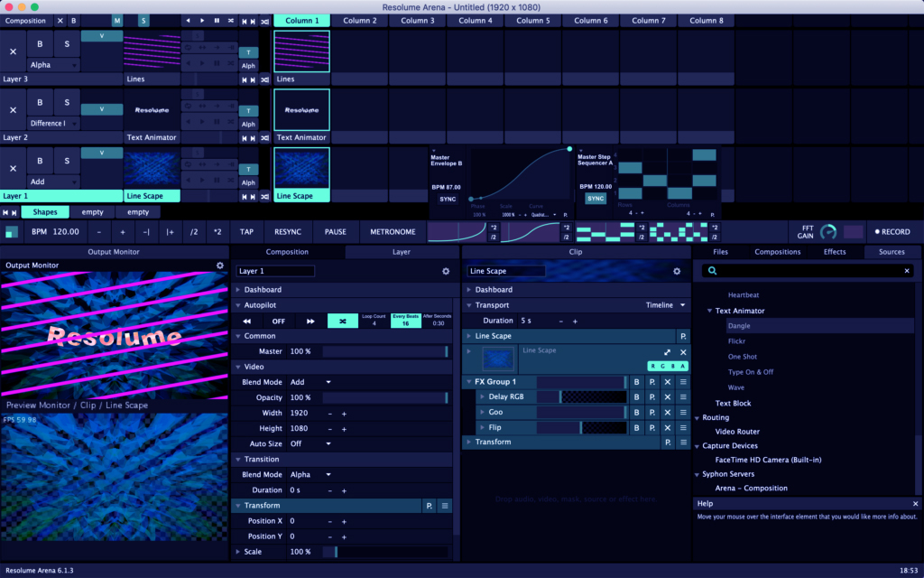This screenshot has height=578, width=924.
Task: Open Transition Blend Mode Alpha dropdown
Action: click(310, 474)
